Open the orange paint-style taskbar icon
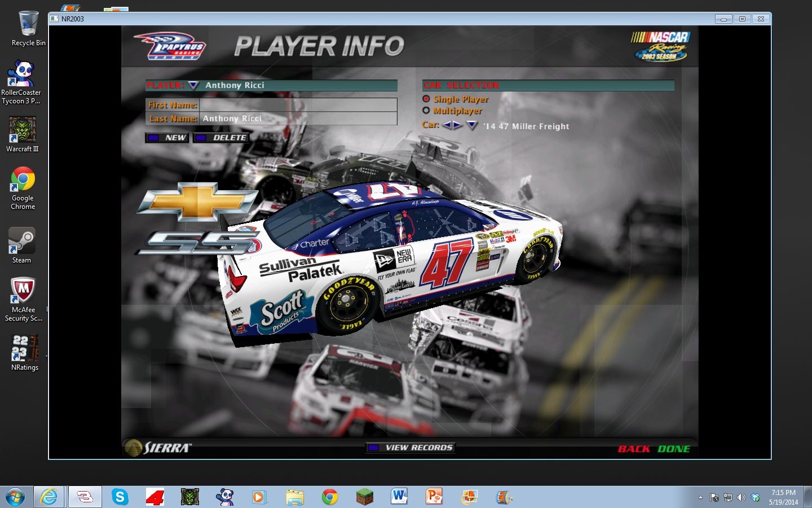This screenshot has height=508, width=812. tap(469, 497)
